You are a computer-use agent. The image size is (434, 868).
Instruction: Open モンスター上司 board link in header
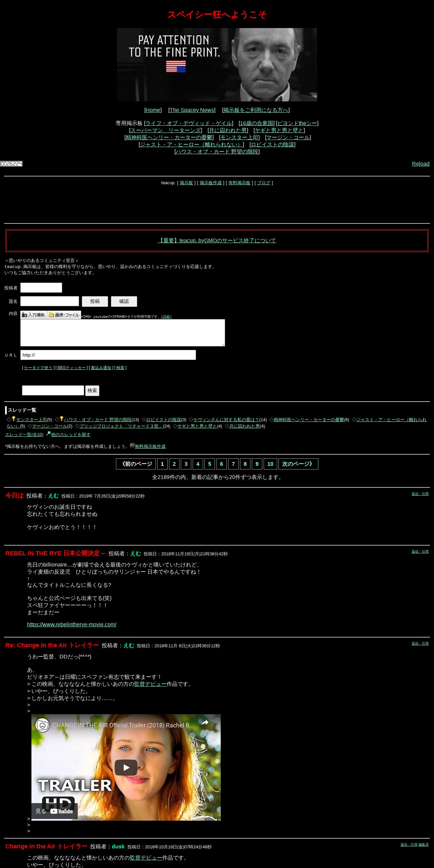[239, 137]
